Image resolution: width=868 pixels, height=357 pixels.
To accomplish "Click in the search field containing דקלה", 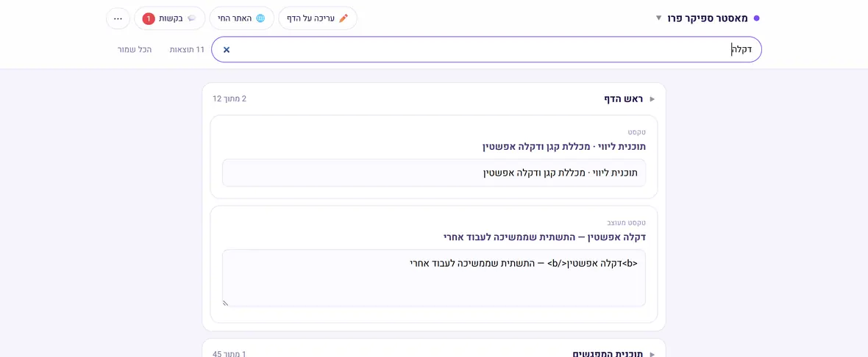I will tap(486, 50).
